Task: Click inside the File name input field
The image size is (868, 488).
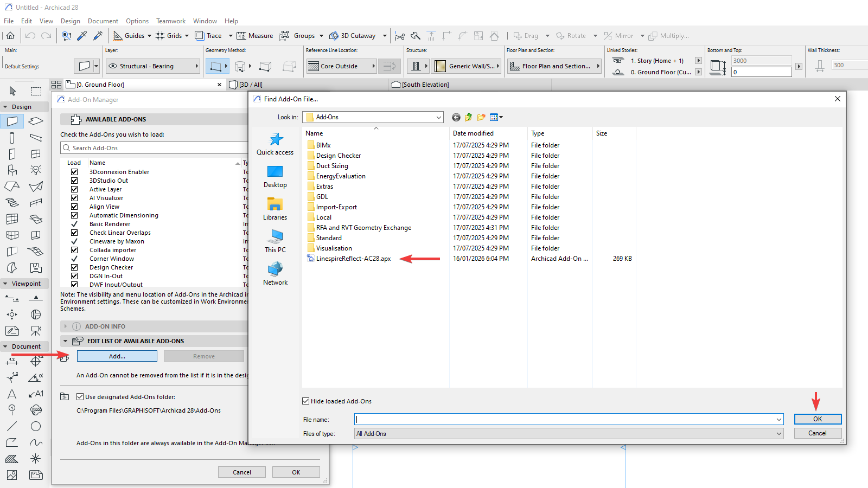Action: [x=542, y=419]
